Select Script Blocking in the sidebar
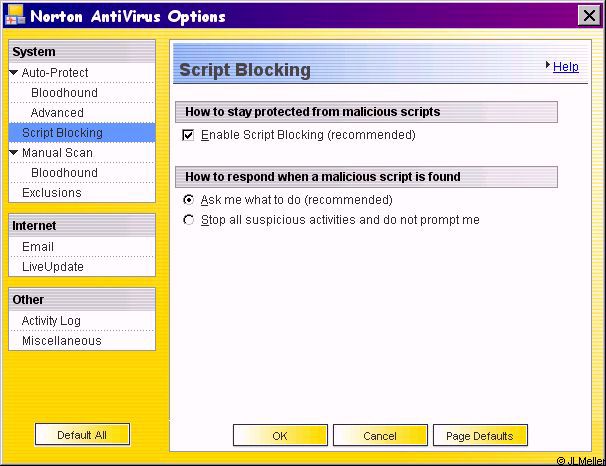The width and height of the screenshot is (606, 466). 82,133
